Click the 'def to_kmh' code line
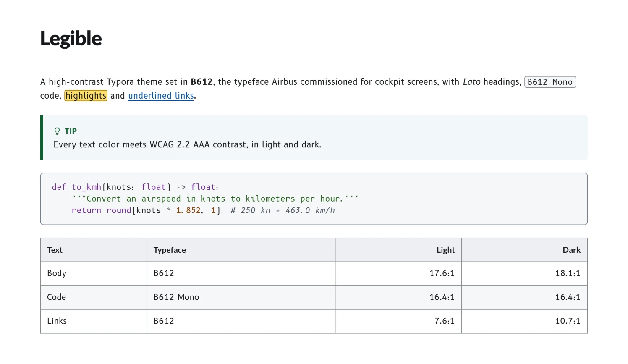This screenshot has height=364, width=628. 135,187
